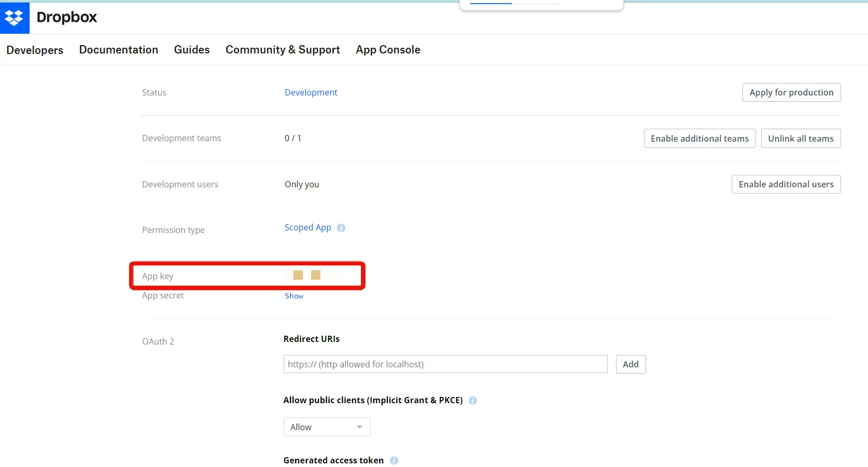
Task: Click the Development teams label
Action: point(181,138)
